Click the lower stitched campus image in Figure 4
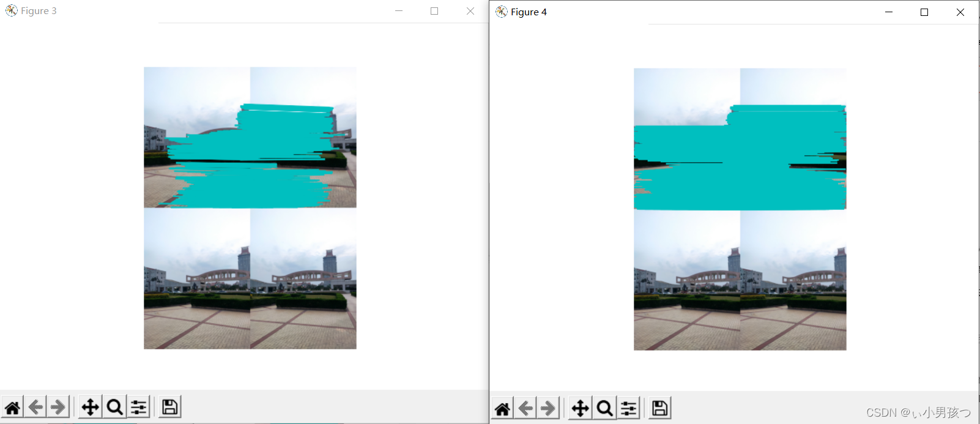Image resolution: width=980 pixels, height=424 pixels. [x=740, y=280]
